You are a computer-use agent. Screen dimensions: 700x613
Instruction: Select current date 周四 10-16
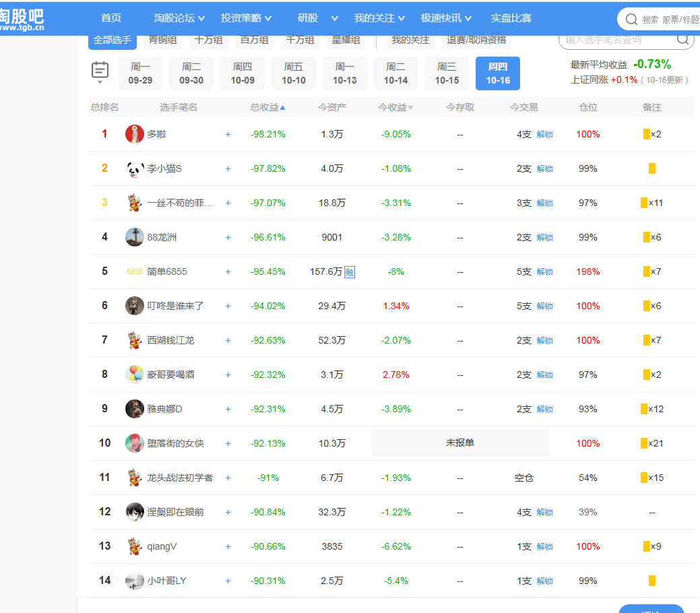(498, 73)
